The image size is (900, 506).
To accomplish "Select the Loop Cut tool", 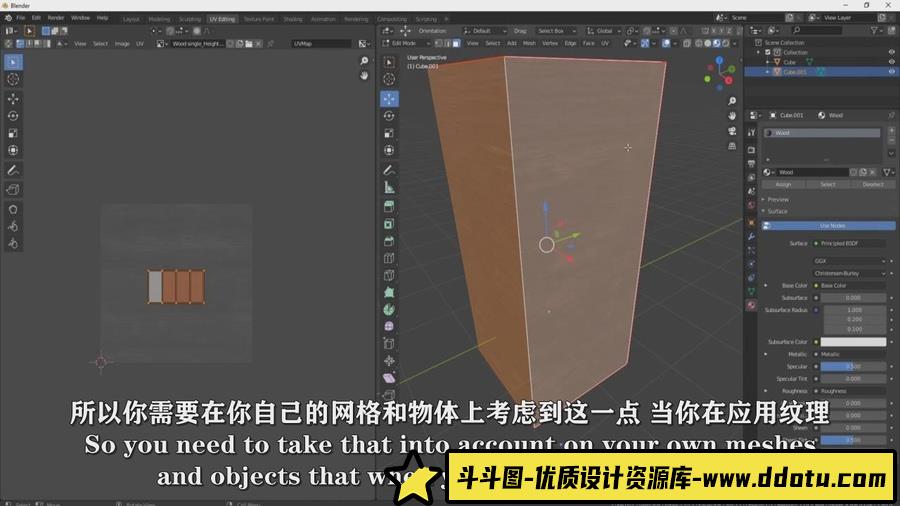I will (389, 258).
